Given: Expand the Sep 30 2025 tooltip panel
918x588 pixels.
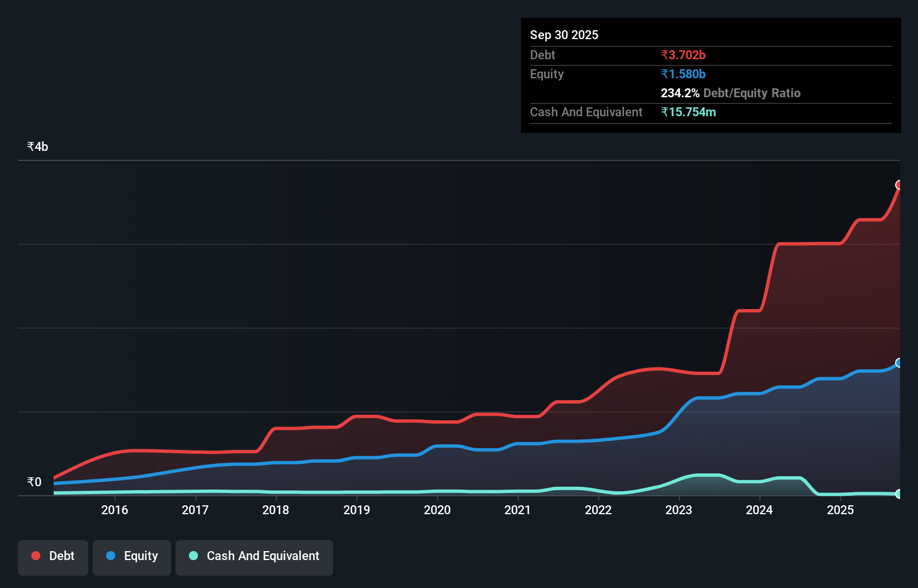Looking at the screenshot, I should (564, 35).
